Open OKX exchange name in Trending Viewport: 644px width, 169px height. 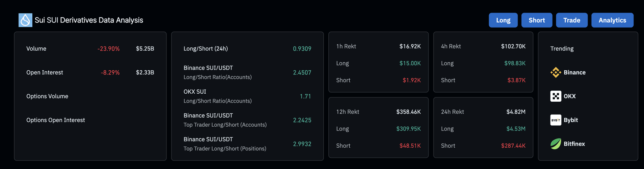click(x=569, y=96)
